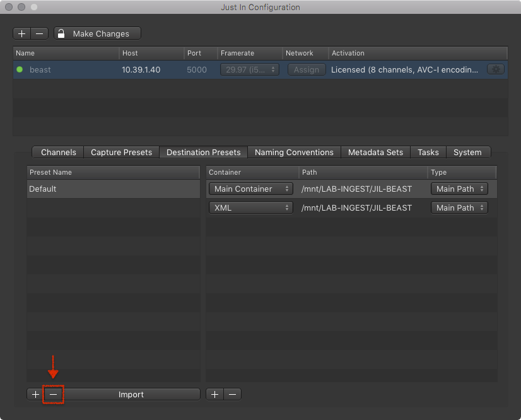Remove the preset with minus beside Import
The image size is (521, 420).
[53, 394]
